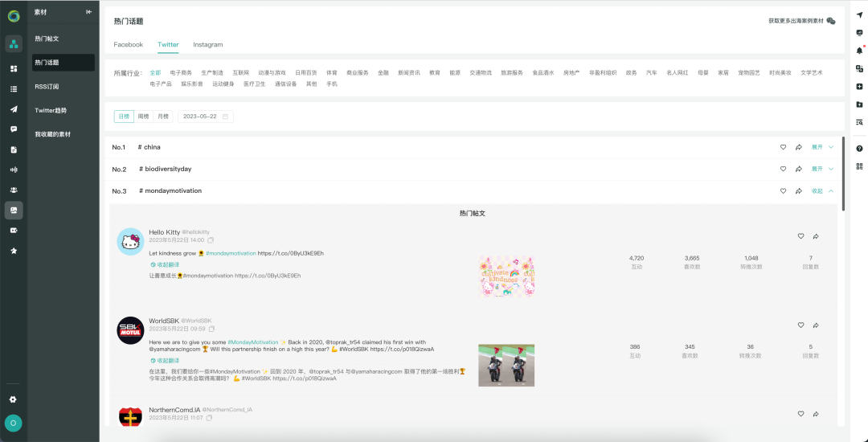The image size is (868, 442).
Task: Select the 月榜 monthly ranking option
Action: 162,117
